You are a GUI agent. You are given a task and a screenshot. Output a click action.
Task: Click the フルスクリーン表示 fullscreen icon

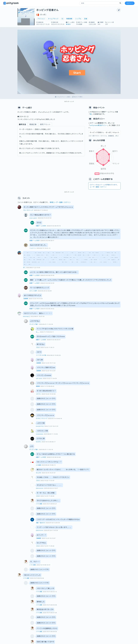coord(56,97)
